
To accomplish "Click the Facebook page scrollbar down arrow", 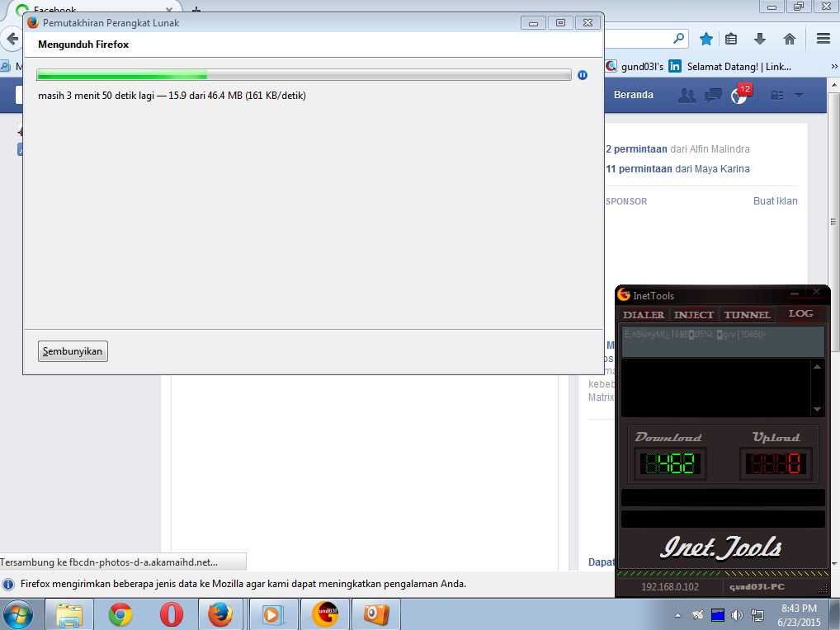I will click(833, 564).
